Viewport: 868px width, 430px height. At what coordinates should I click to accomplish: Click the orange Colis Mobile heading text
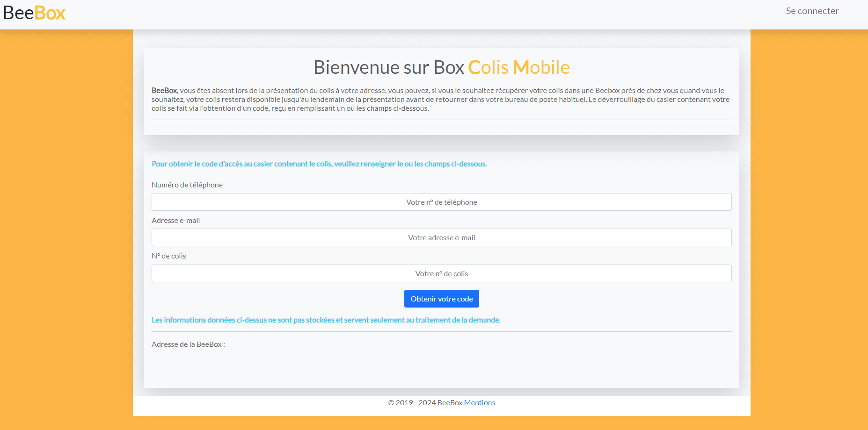[518, 67]
